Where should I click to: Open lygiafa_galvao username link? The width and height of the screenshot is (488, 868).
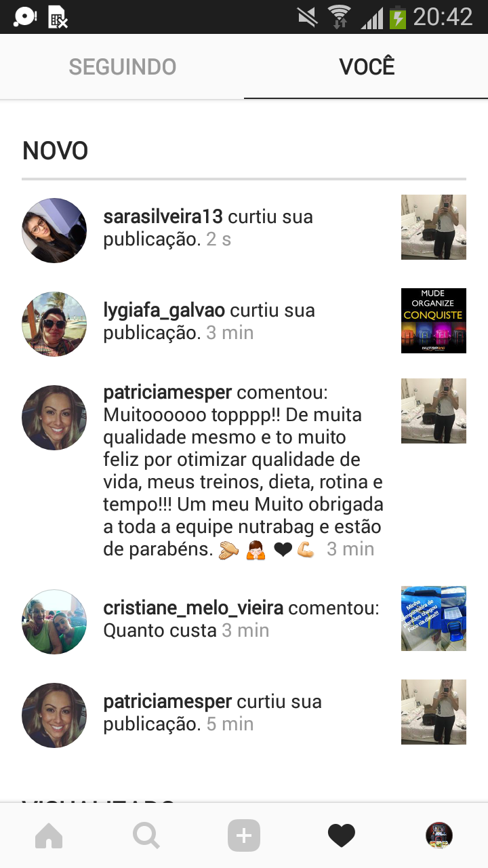[164, 311]
